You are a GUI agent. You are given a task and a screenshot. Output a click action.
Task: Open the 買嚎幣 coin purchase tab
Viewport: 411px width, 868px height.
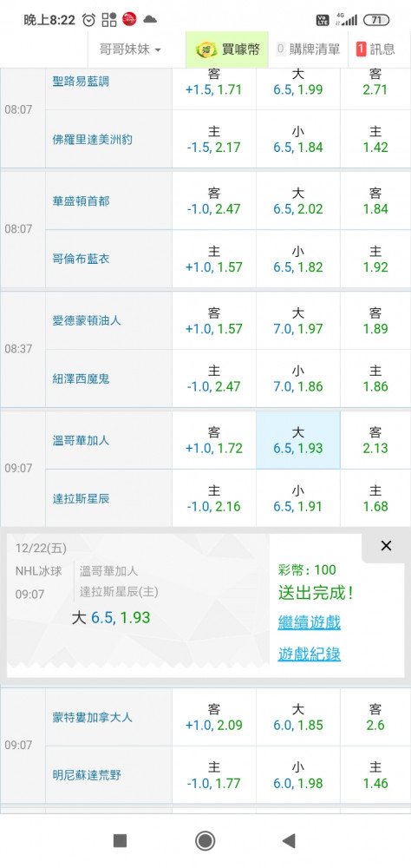(227, 49)
